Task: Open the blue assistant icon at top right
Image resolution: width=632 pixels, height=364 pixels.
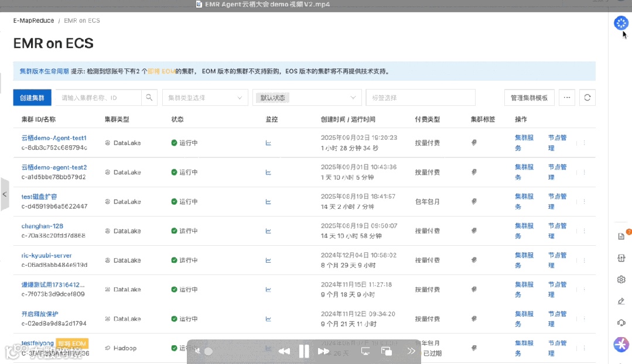Action: (621, 23)
